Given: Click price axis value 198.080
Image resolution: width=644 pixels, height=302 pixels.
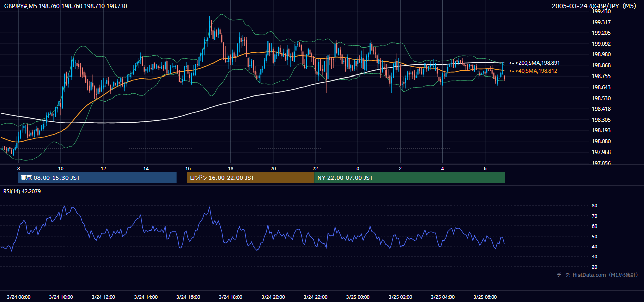Looking at the screenshot, I should [601, 141].
